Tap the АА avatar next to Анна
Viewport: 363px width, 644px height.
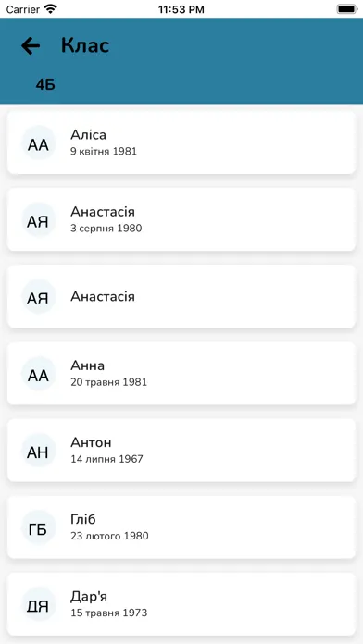click(38, 374)
